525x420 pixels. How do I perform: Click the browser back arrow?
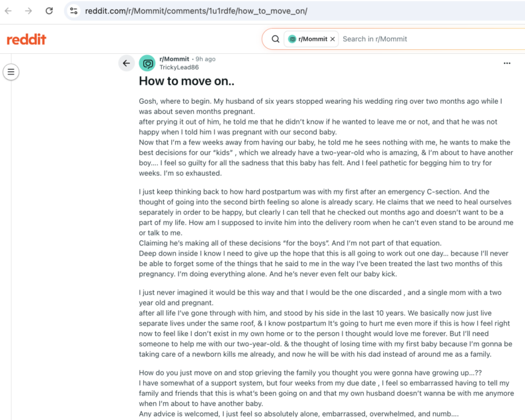(x=9, y=11)
